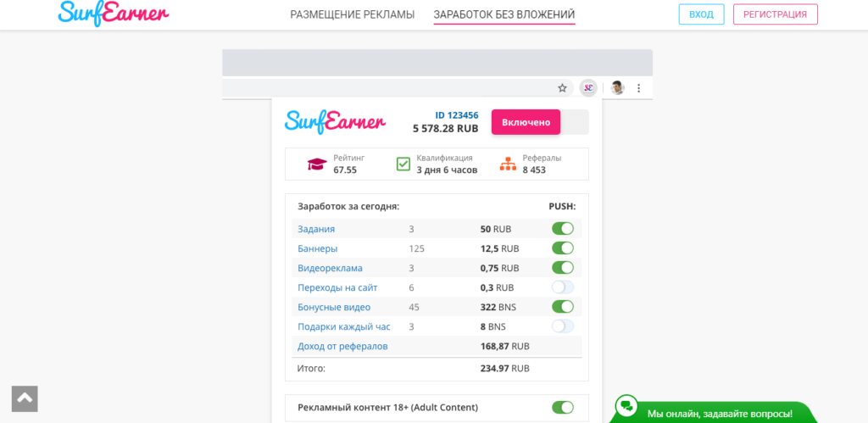Click the chat bubble icon in the online widget

(x=626, y=405)
